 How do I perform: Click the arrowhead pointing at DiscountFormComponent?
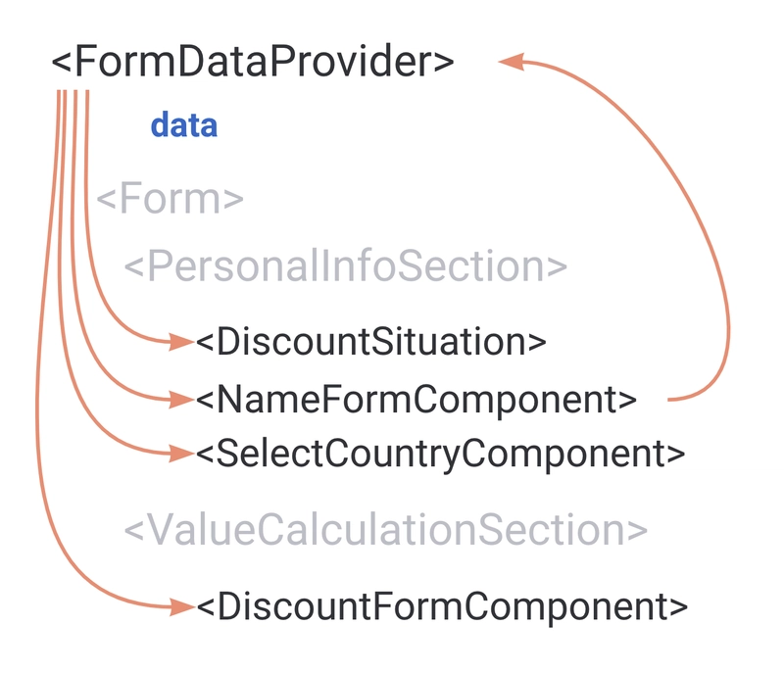pos(182,606)
